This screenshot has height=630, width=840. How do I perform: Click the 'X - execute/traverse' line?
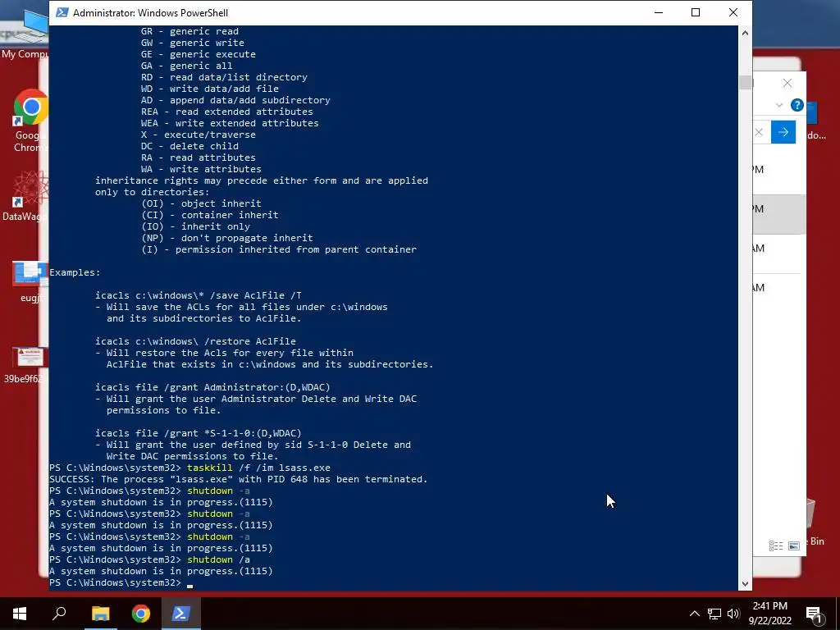pos(199,135)
